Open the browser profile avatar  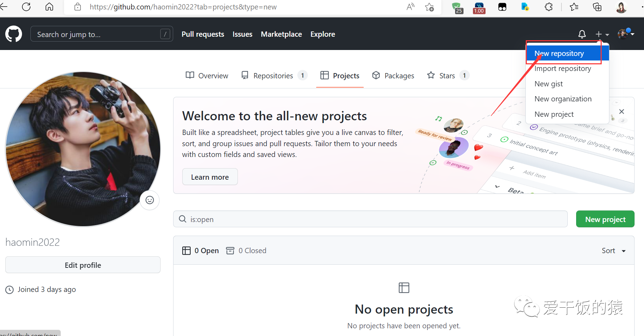(621, 7)
